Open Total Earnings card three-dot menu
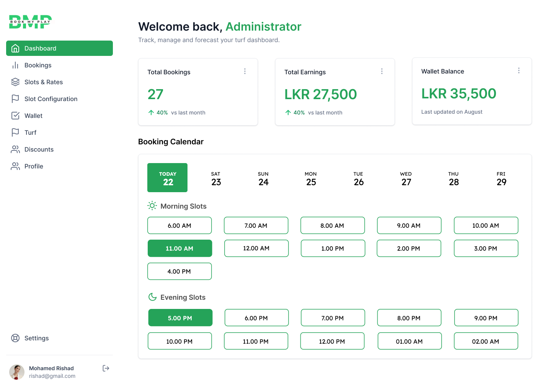The height and width of the screenshot is (392, 551). [382, 72]
